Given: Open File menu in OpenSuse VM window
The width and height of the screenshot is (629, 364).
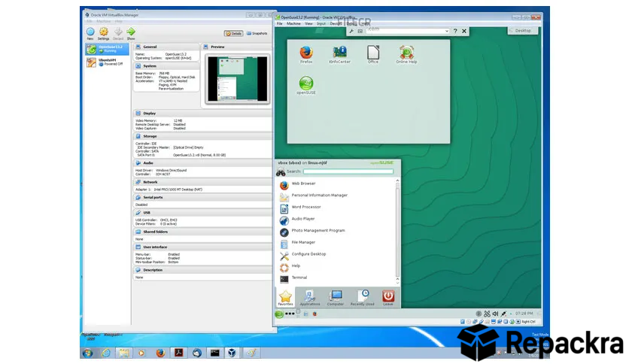Looking at the screenshot, I should (280, 23).
